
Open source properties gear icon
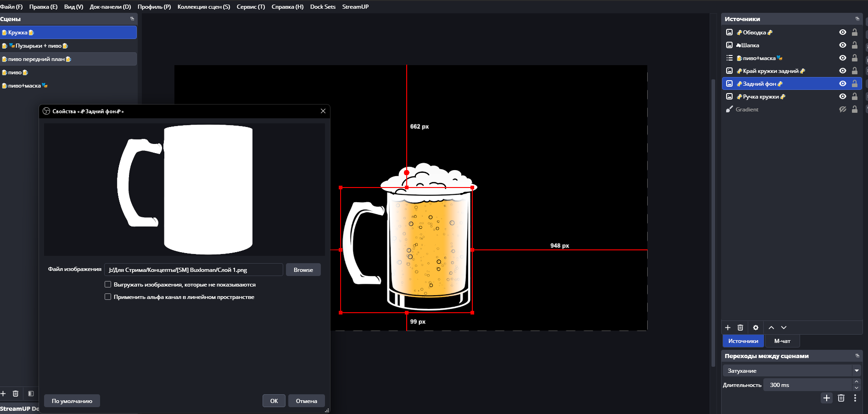(x=756, y=327)
